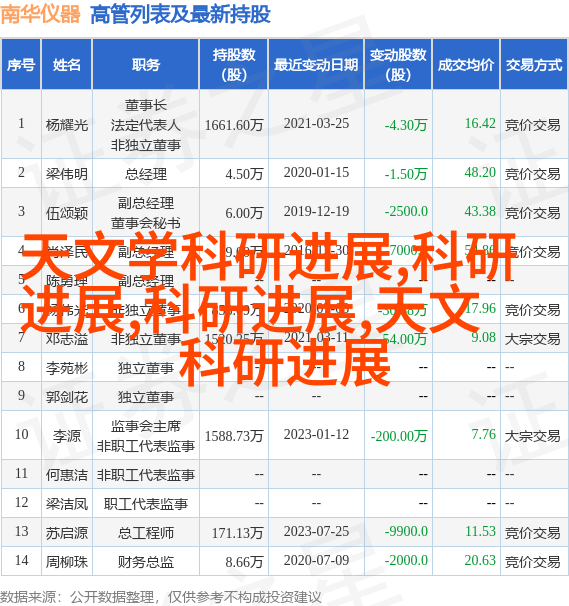Click the 伍颂颖 name cell
This screenshot has width=569, height=606.
tap(67, 213)
